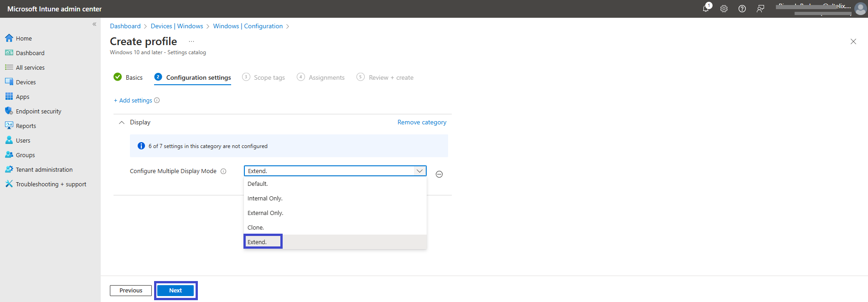Click the help question mark icon
The width and height of the screenshot is (868, 302).
click(742, 9)
